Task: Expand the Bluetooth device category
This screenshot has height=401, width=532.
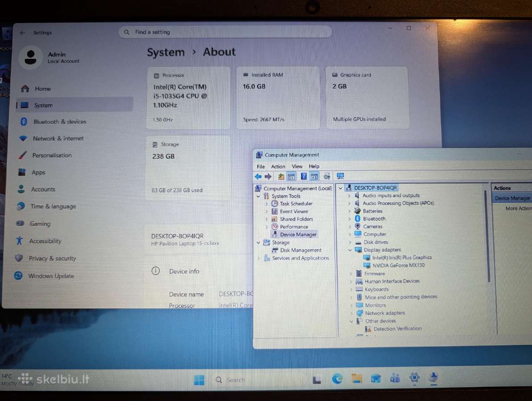Action: [x=349, y=219]
